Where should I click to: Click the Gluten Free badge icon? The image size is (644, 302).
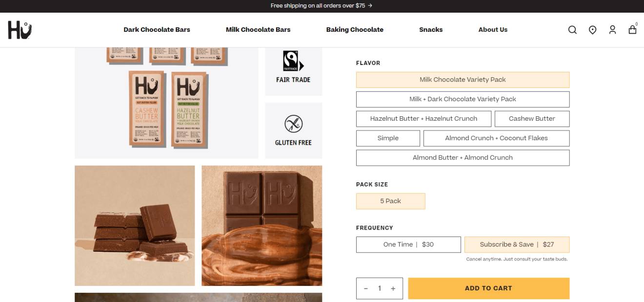(x=293, y=124)
